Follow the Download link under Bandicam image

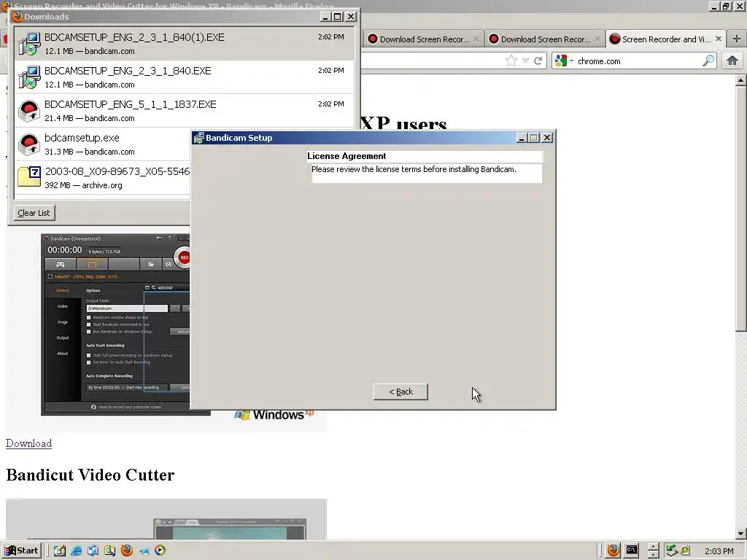[x=28, y=443]
